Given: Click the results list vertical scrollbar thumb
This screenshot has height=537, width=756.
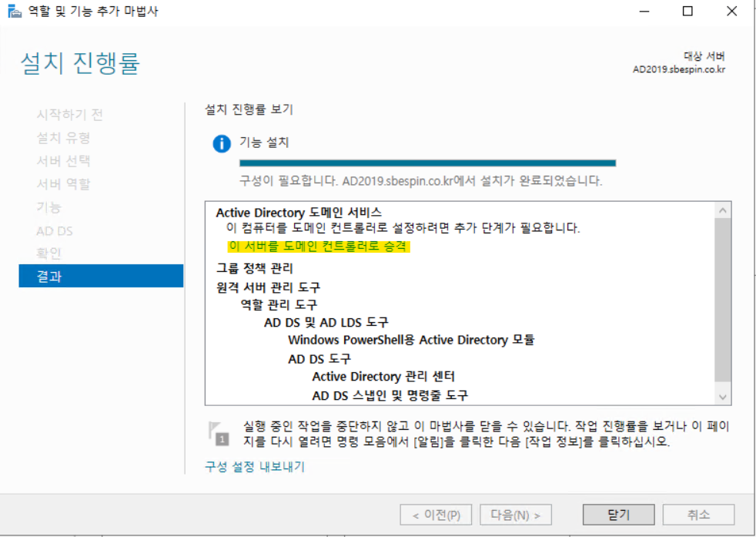Looking at the screenshot, I should (722, 299).
